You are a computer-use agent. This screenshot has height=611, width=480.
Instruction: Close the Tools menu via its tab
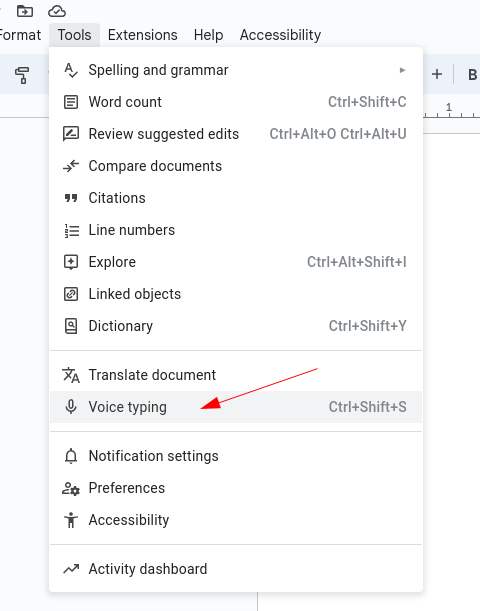click(x=74, y=35)
